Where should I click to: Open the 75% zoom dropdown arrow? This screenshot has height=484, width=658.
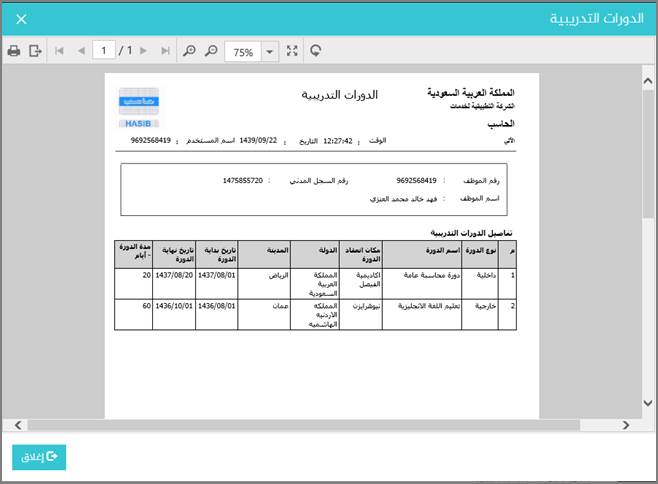pos(270,52)
